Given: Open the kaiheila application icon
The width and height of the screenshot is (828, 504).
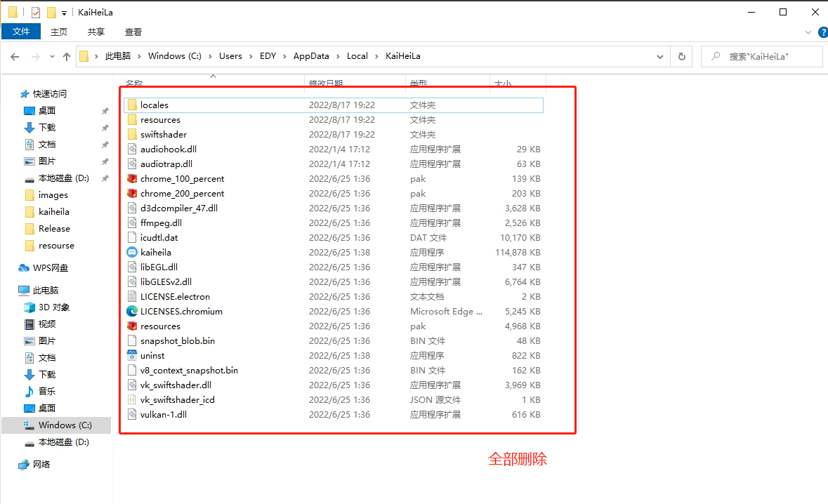Looking at the screenshot, I should (132, 252).
